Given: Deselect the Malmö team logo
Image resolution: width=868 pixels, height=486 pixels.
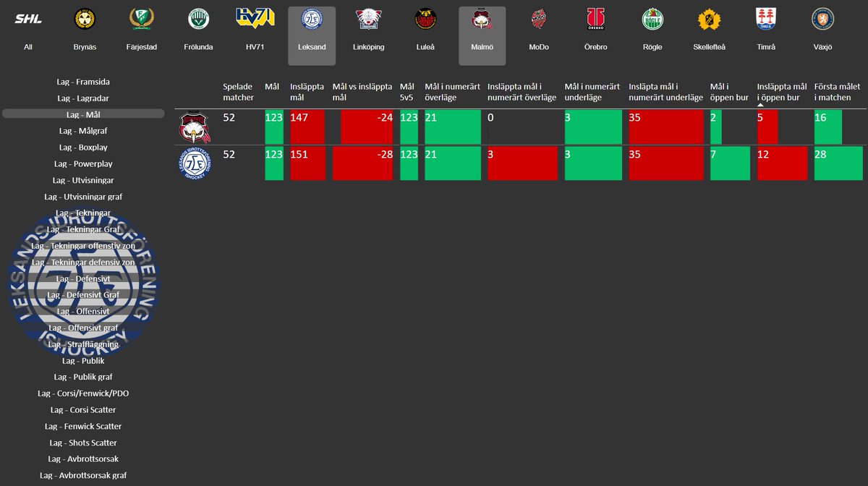Looking at the screenshot, I should (482, 19).
